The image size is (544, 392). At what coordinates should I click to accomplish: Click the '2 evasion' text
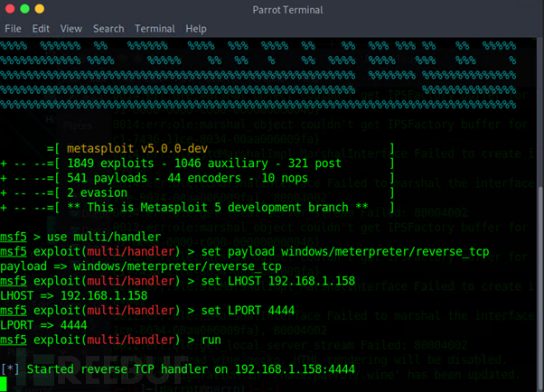tap(98, 192)
